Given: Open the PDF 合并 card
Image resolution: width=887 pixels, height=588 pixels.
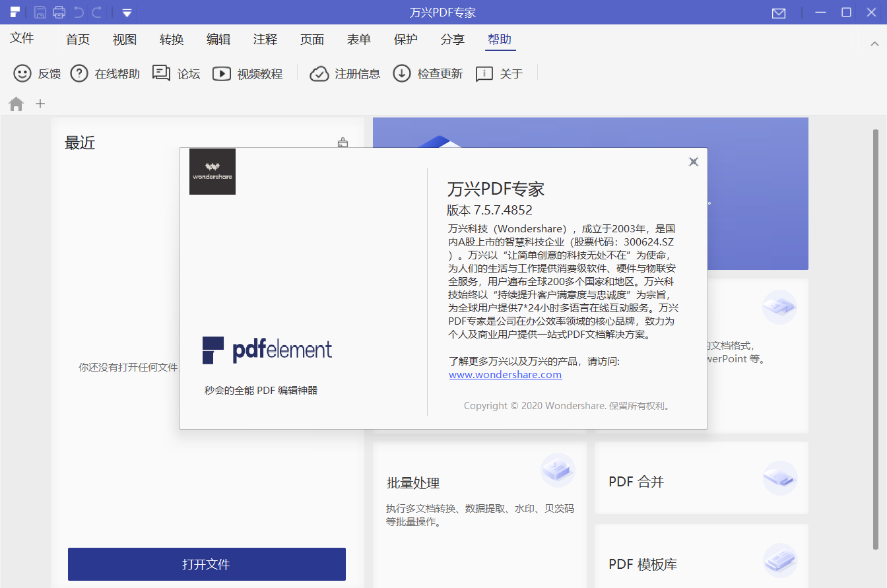Looking at the screenshot, I should (702, 478).
